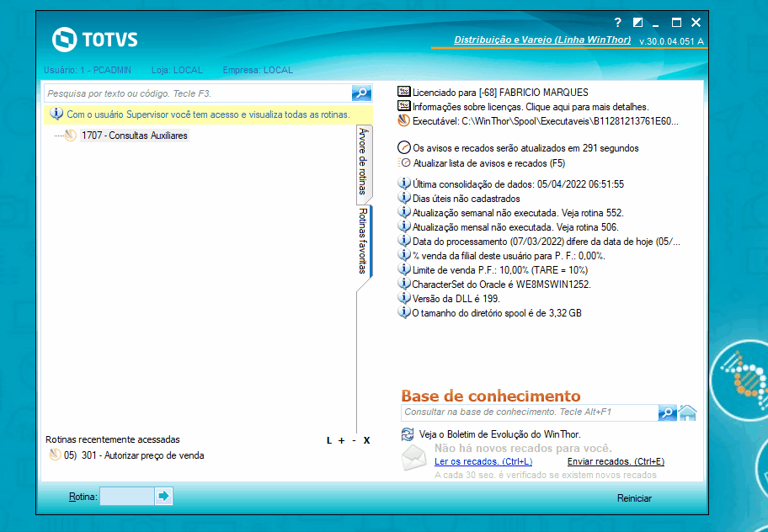Switch to the Rotinas favoritas tab

(x=363, y=241)
